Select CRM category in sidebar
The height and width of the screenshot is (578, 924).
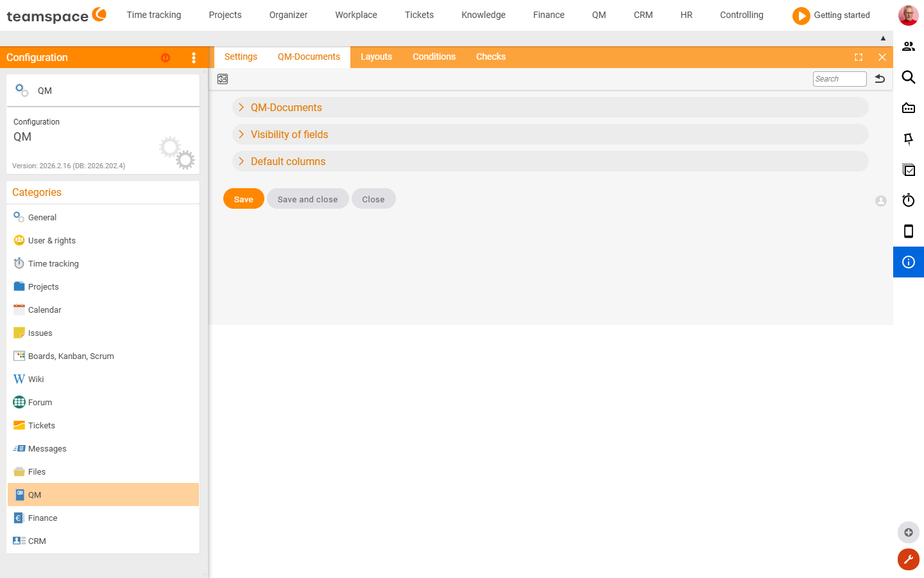click(x=103, y=541)
